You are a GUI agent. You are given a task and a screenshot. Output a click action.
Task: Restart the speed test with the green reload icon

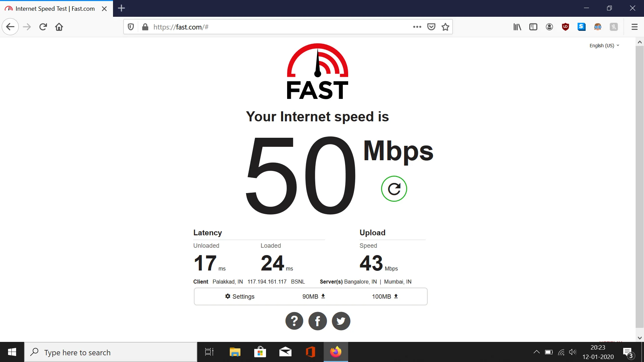pyautogui.click(x=394, y=189)
